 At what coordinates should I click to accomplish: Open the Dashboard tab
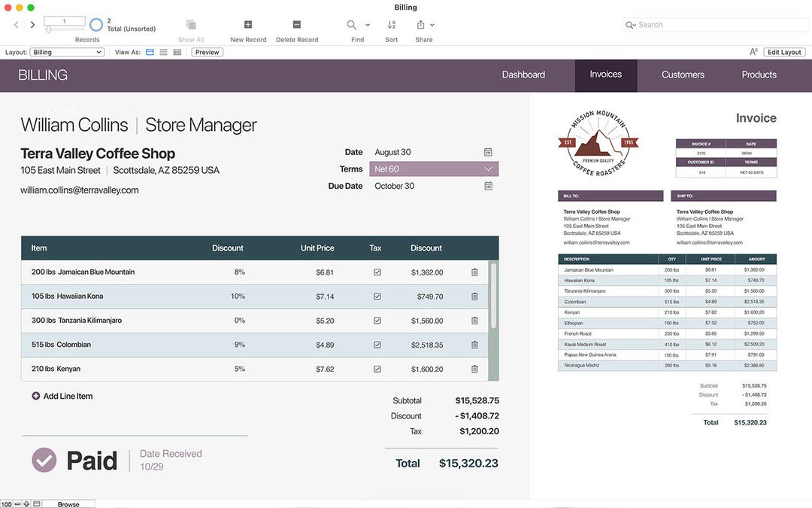[523, 75]
